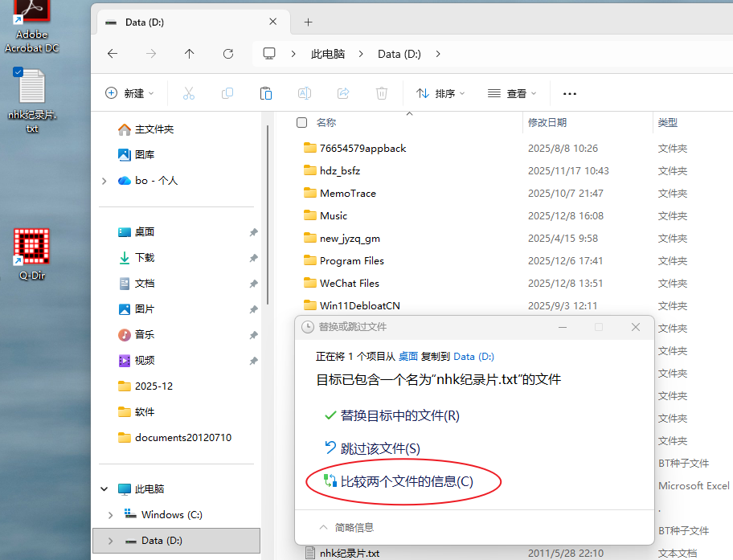Open the 新建 dropdown menu
Image resolution: width=733 pixels, height=560 pixels.
point(129,93)
